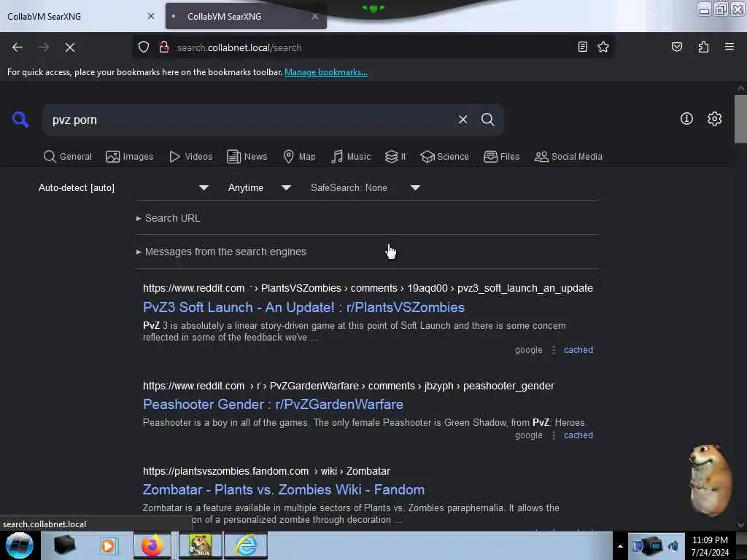Bookmark this page with the star icon
The image size is (747, 560).
(x=603, y=47)
